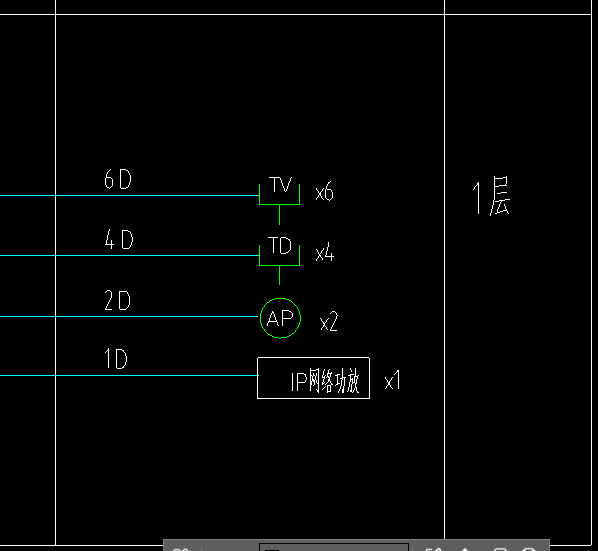Image resolution: width=598 pixels, height=551 pixels.
Task: Select the cyan line under the 1D label
Action: point(129,376)
